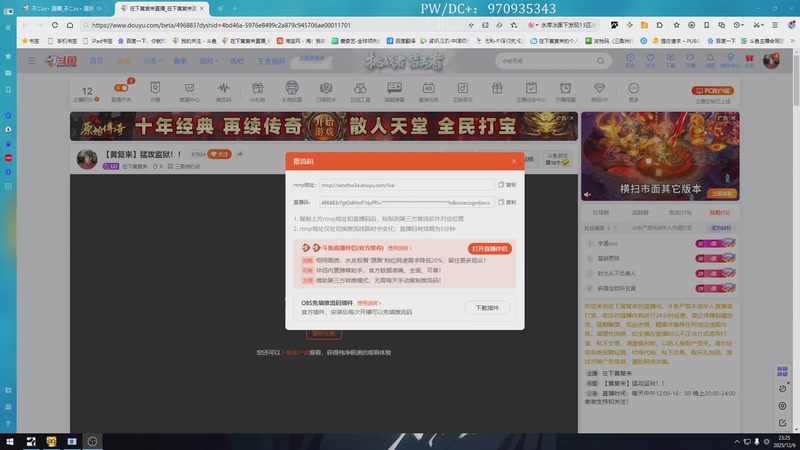Click the search magnifier icon

[601, 61]
